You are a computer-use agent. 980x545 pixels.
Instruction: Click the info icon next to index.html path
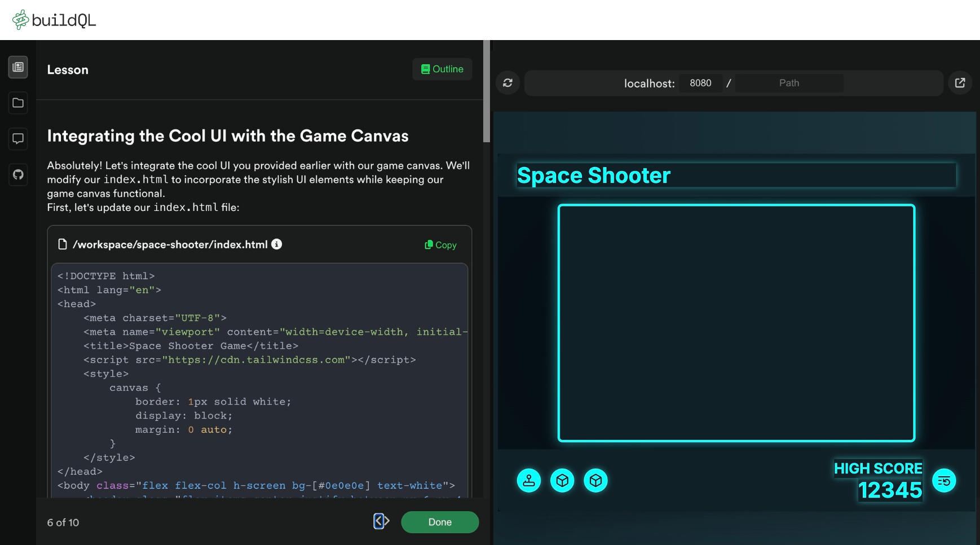[276, 244]
